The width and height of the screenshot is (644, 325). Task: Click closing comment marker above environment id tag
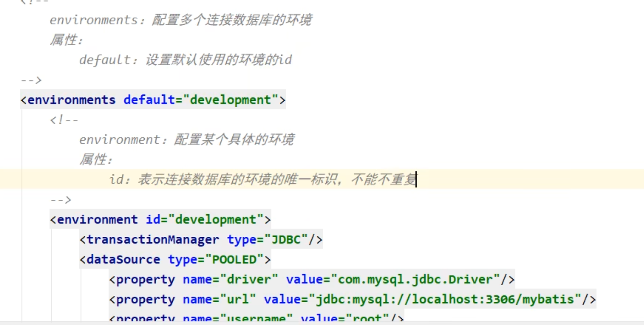(x=61, y=200)
